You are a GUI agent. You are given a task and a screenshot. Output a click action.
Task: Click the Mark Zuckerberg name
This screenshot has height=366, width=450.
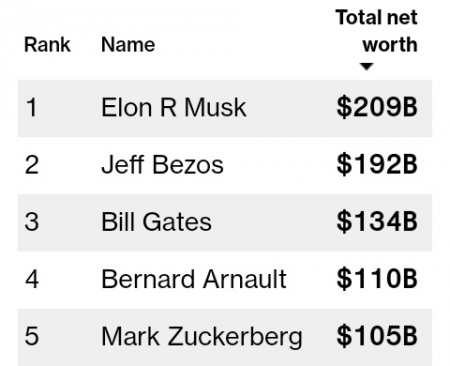pyautogui.click(x=202, y=337)
